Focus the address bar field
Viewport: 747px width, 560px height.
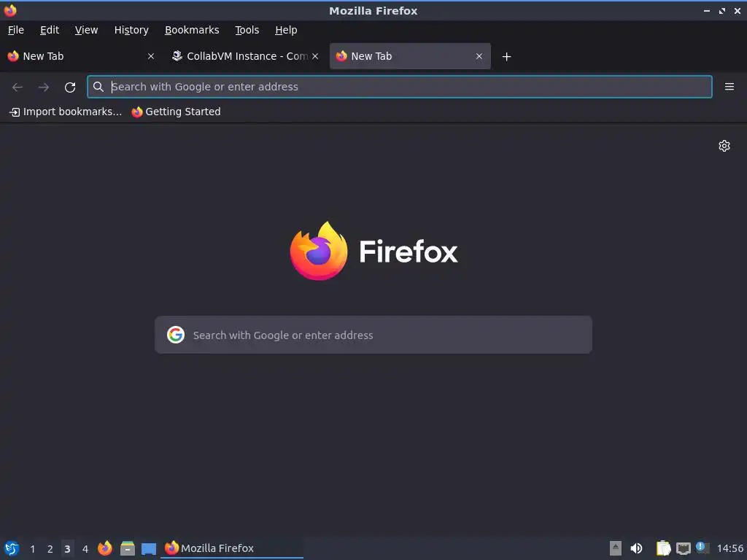click(399, 87)
